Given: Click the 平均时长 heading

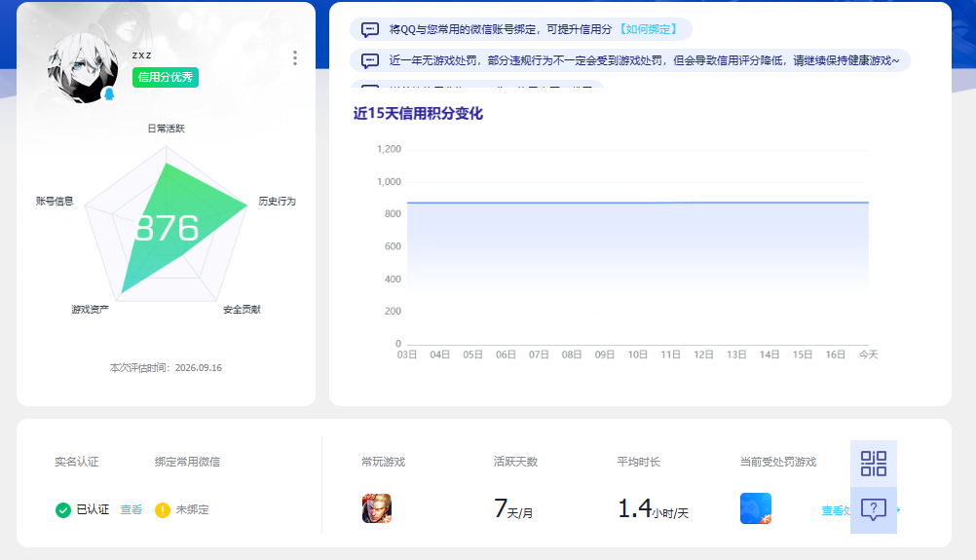Looking at the screenshot, I should [639, 462].
